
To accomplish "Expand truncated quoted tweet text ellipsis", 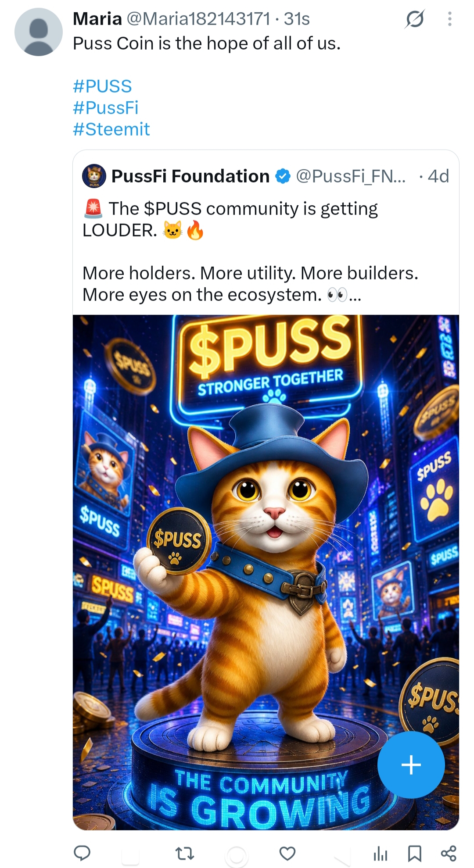I will (355, 296).
